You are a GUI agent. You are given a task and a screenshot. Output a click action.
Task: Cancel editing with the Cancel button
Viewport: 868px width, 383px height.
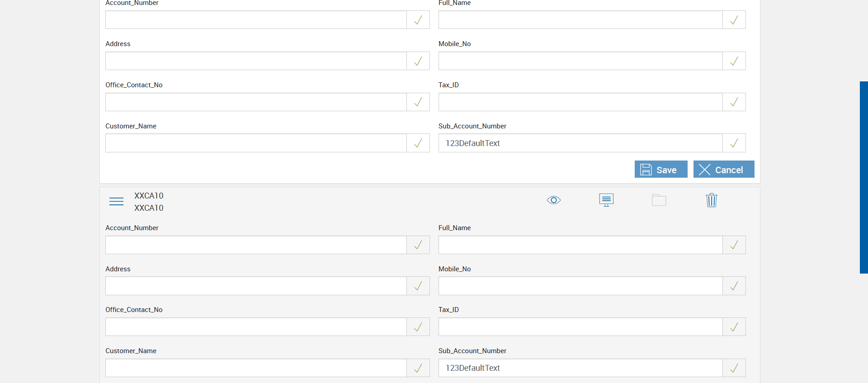click(x=723, y=170)
